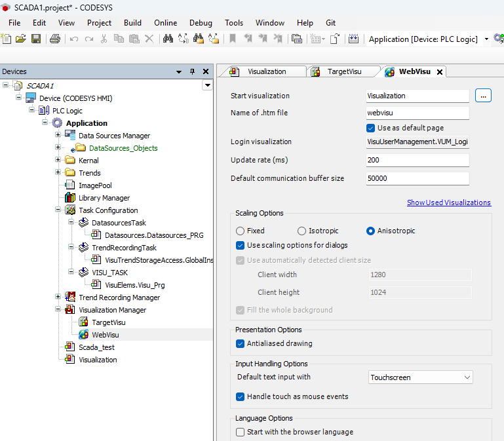
Task: Open the File menu
Action: click(14, 23)
